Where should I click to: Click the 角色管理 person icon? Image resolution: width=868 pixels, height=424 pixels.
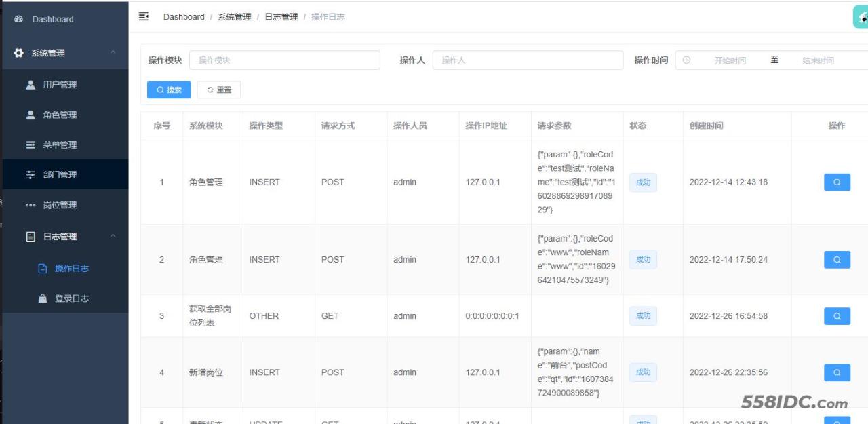click(31, 115)
